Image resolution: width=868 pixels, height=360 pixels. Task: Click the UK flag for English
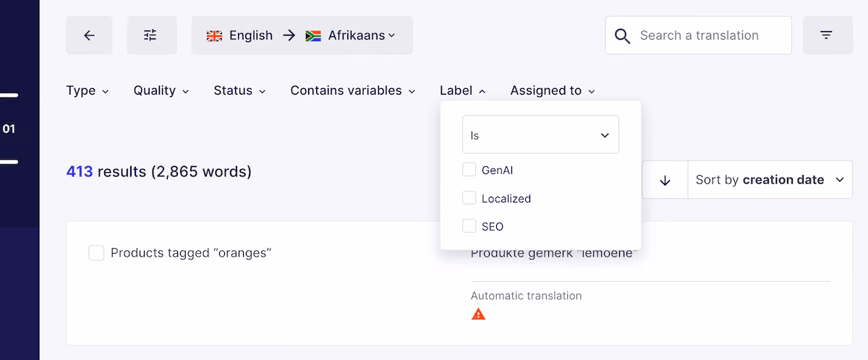214,35
